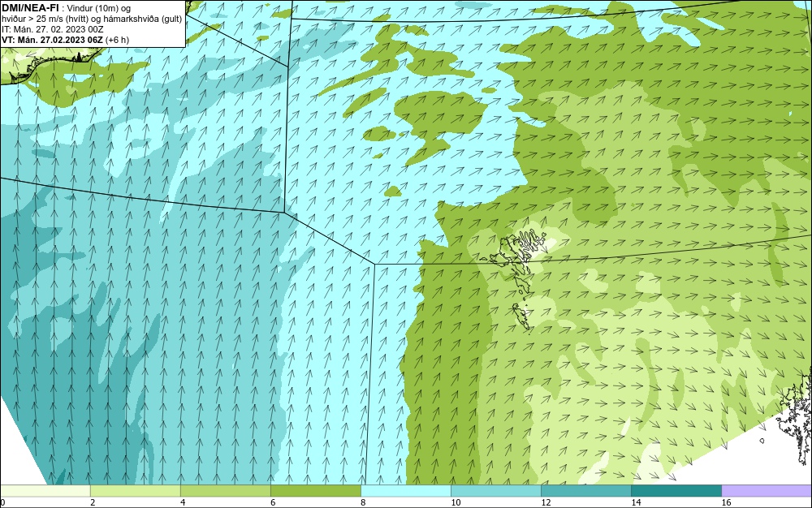Image resolution: width=812 pixels, height=508 pixels.
Task: Click the 2–4 m/s light green swatch
Action: coord(135,490)
